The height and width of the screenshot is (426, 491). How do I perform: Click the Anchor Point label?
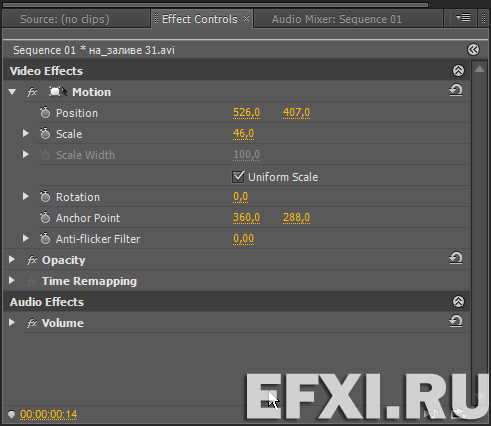(x=88, y=218)
